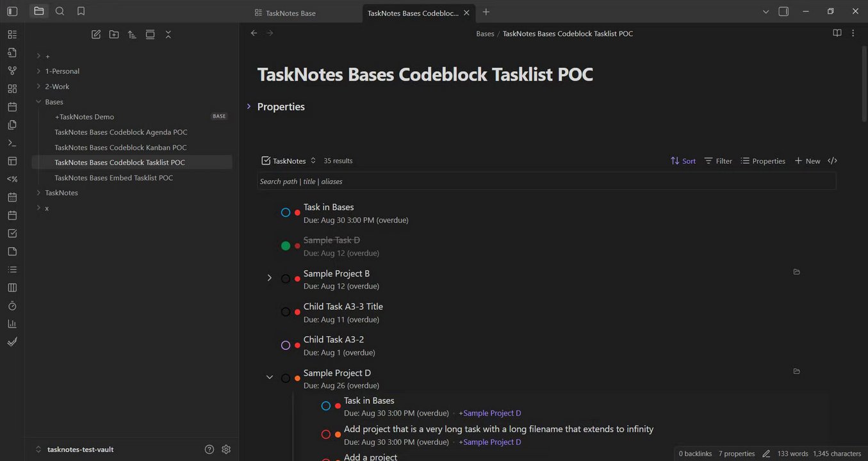Open graph view from ribbon
Viewport: 868px width, 461px height.
[12, 70]
